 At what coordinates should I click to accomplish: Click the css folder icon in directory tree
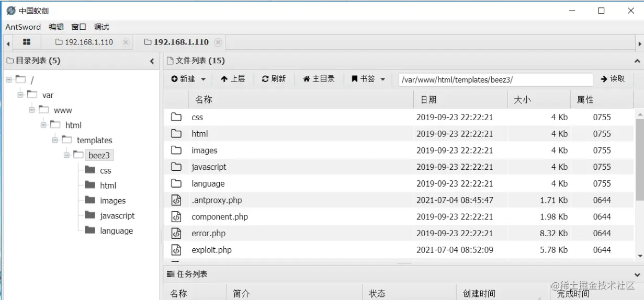(x=90, y=170)
